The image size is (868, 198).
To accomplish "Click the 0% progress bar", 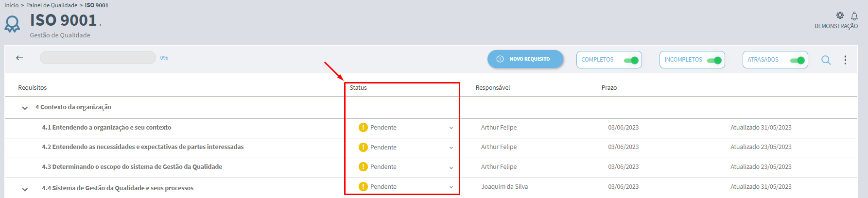I will click(x=98, y=58).
